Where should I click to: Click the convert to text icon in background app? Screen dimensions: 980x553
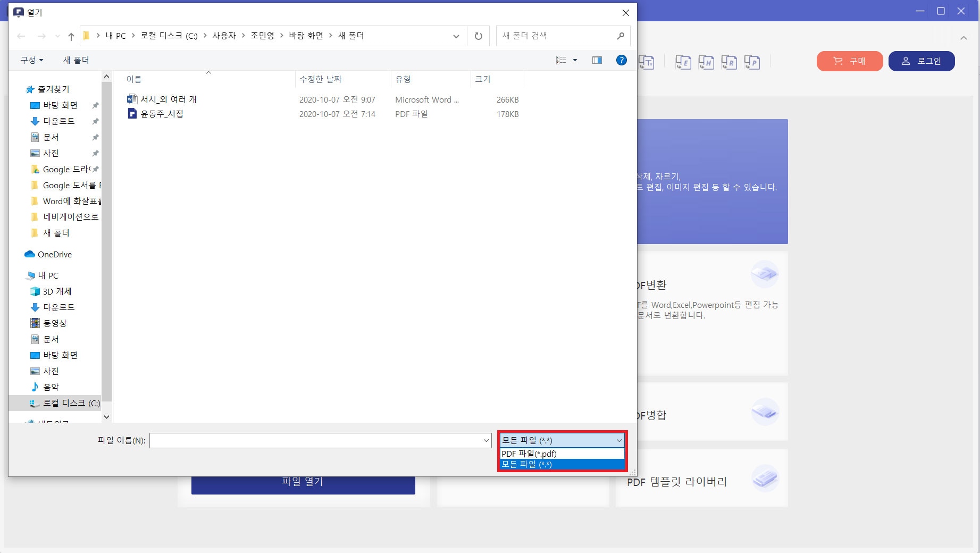coord(646,62)
